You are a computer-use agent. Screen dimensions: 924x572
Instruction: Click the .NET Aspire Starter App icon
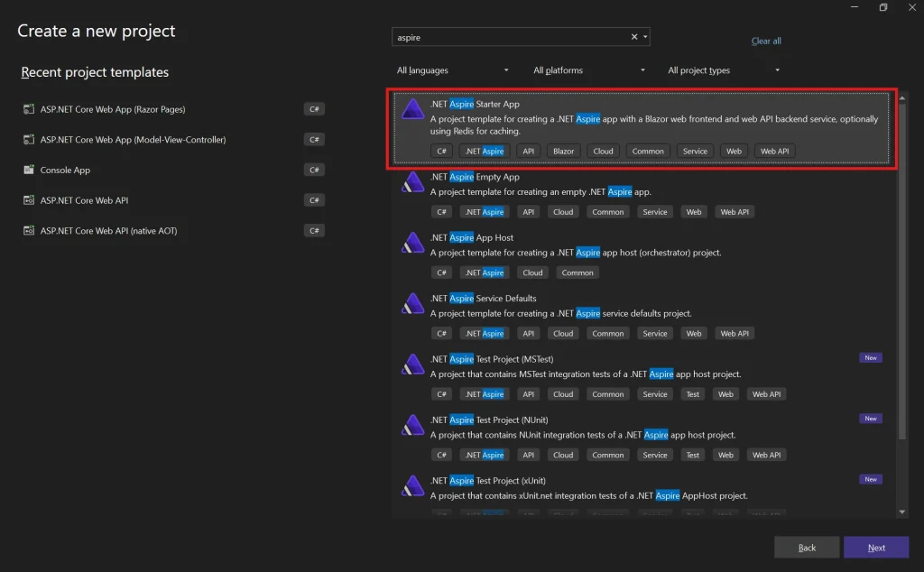click(412, 109)
